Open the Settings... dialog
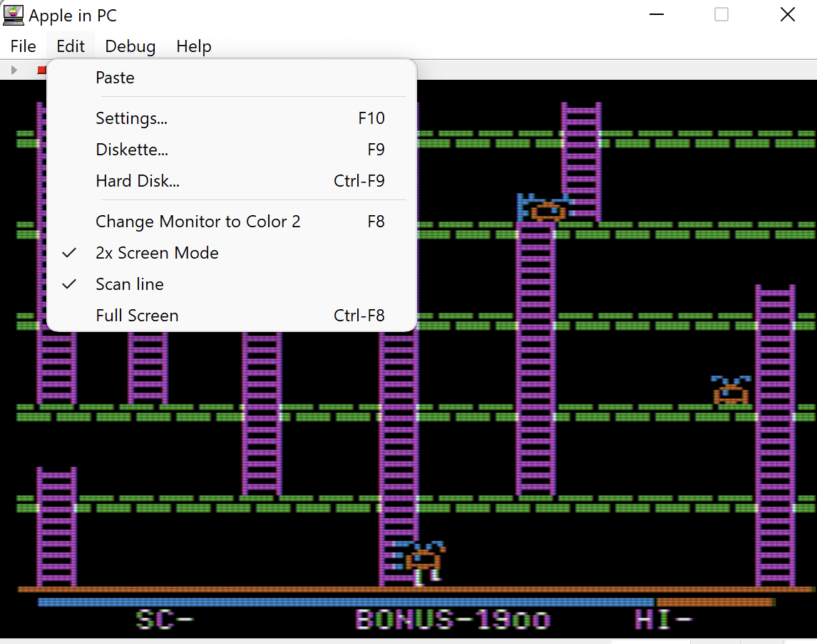 coord(131,118)
